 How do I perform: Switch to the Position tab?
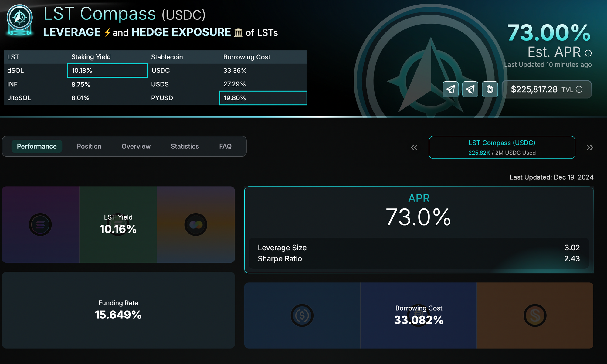[x=89, y=146]
